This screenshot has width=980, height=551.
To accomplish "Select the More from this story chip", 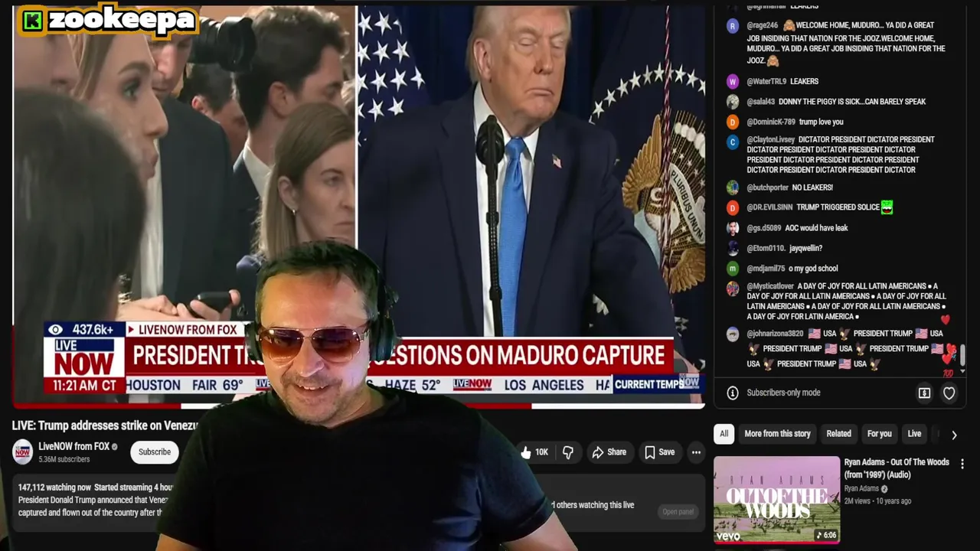I will pos(777,433).
